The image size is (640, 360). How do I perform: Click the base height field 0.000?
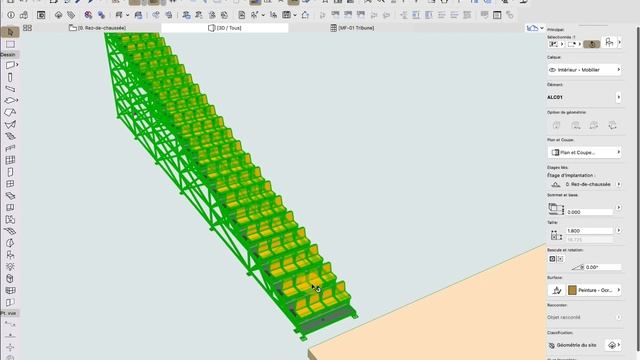(x=589, y=212)
